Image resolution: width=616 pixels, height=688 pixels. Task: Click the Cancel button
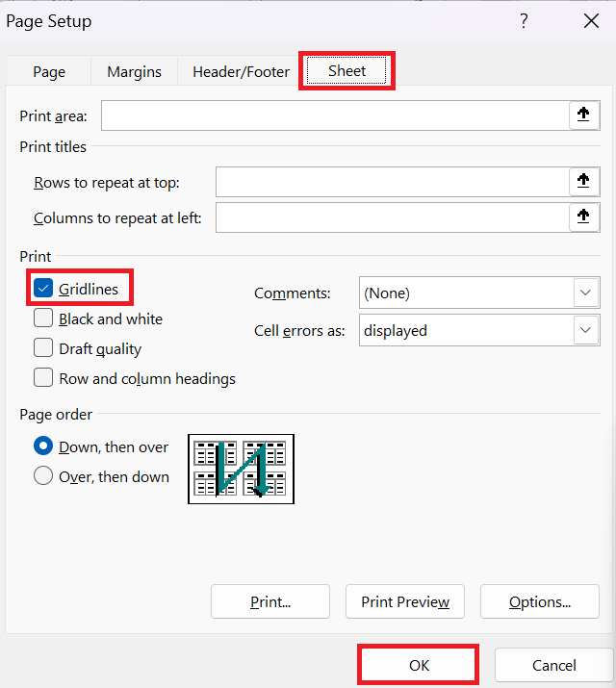pos(553,665)
